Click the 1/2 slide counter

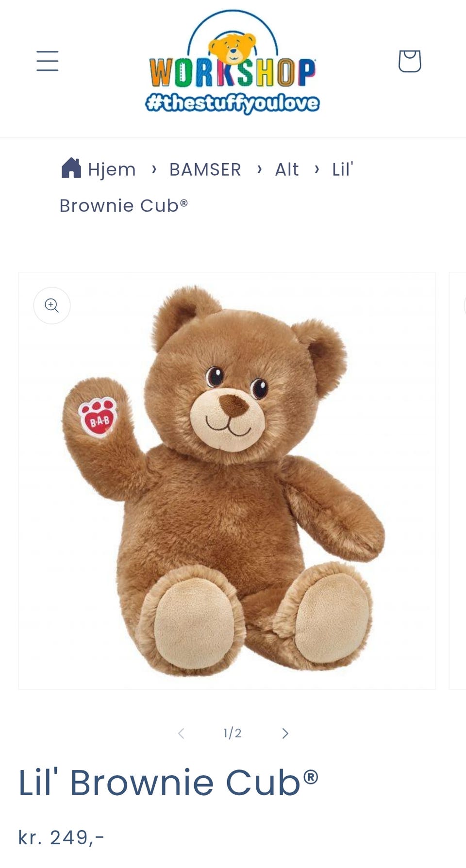tap(233, 733)
